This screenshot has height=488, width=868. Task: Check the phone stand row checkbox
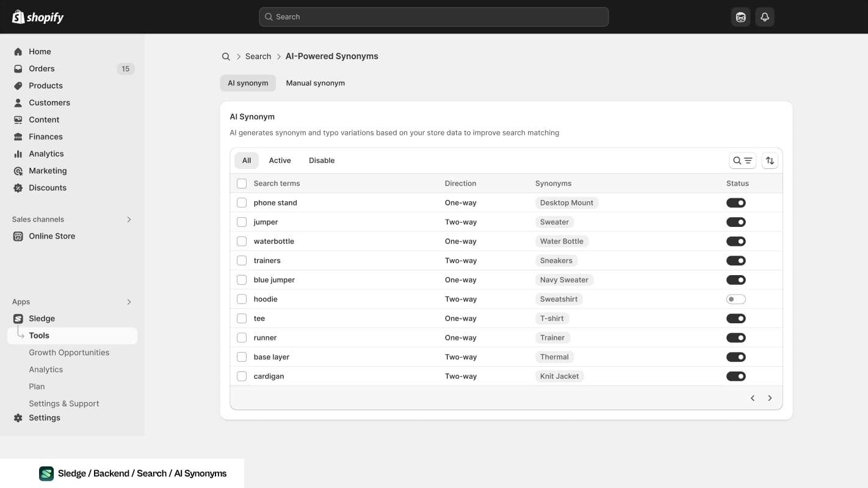pos(242,203)
